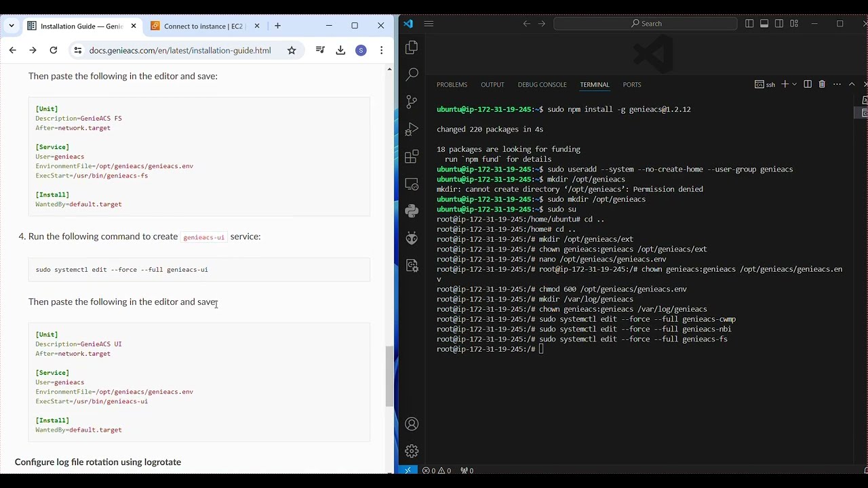Open Chrome media controls icon

tap(320, 50)
